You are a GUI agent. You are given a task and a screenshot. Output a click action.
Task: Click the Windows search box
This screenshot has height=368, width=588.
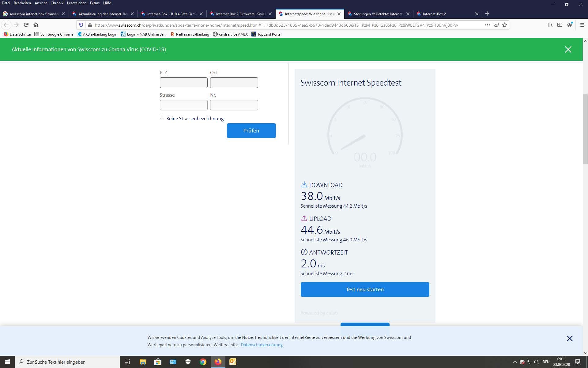[67, 362]
